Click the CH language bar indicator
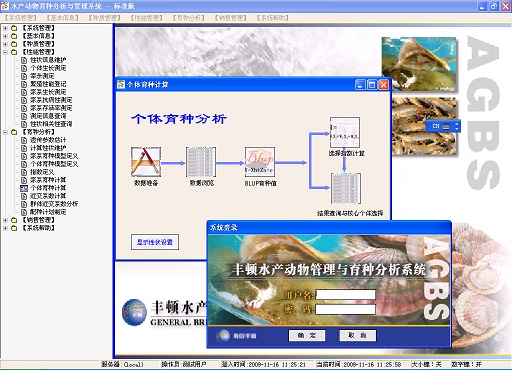The width and height of the screenshot is (512, 370). point(436,126)
